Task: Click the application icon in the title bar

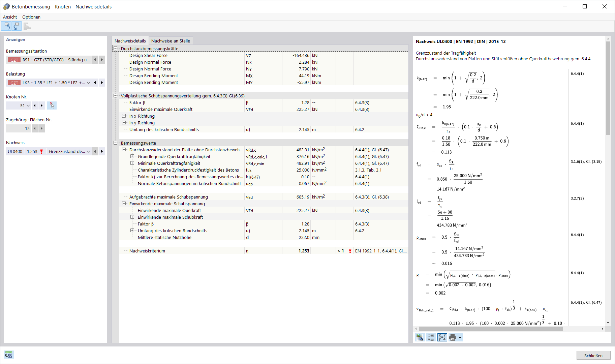Action: [x=6, y=7]
